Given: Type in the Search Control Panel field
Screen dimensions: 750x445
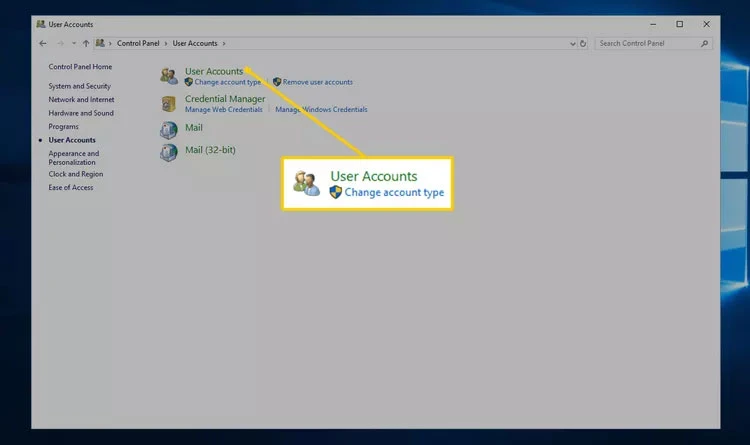Looking at the screenshot, I should coord(645,44).
